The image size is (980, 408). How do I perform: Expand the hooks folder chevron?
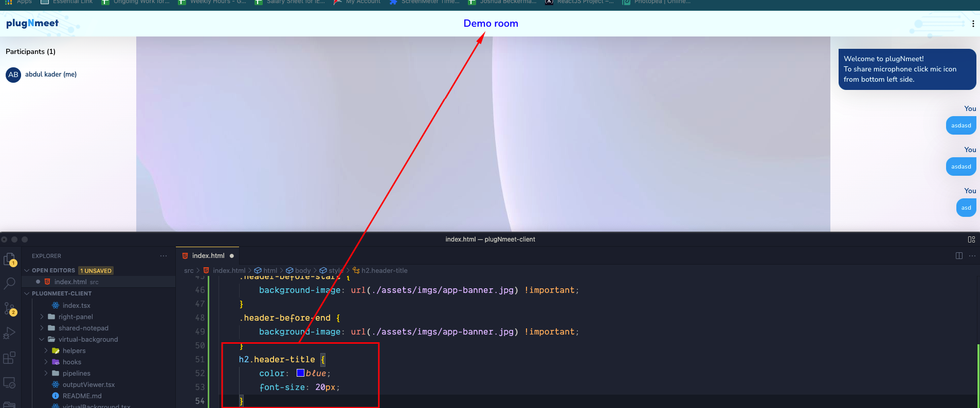point(46,362)
